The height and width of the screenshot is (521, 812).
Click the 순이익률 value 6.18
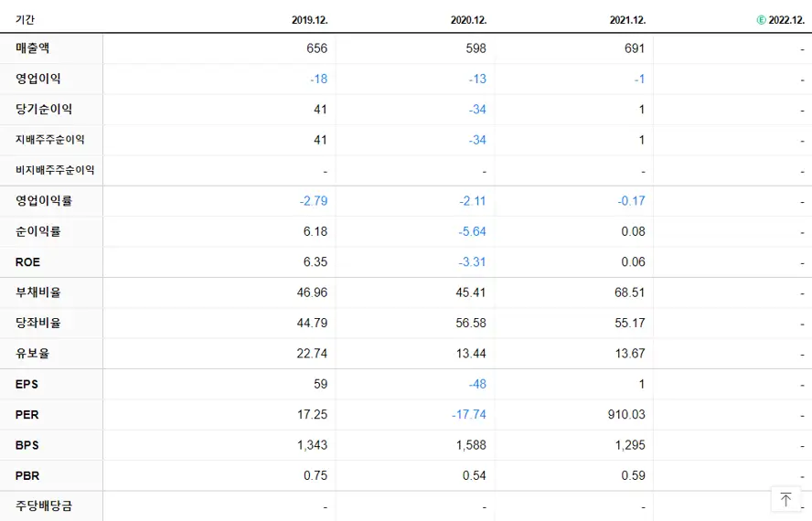point(315,232)
